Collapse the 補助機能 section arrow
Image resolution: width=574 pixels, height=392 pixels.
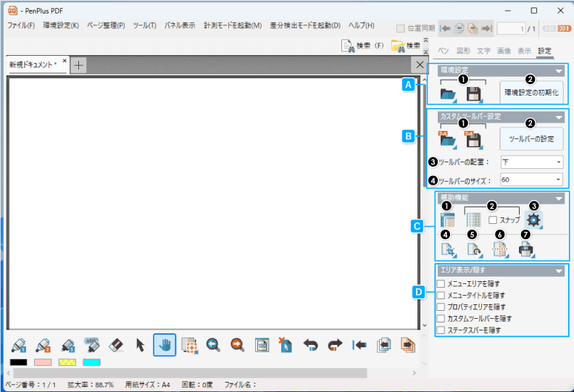pos(559,199)
